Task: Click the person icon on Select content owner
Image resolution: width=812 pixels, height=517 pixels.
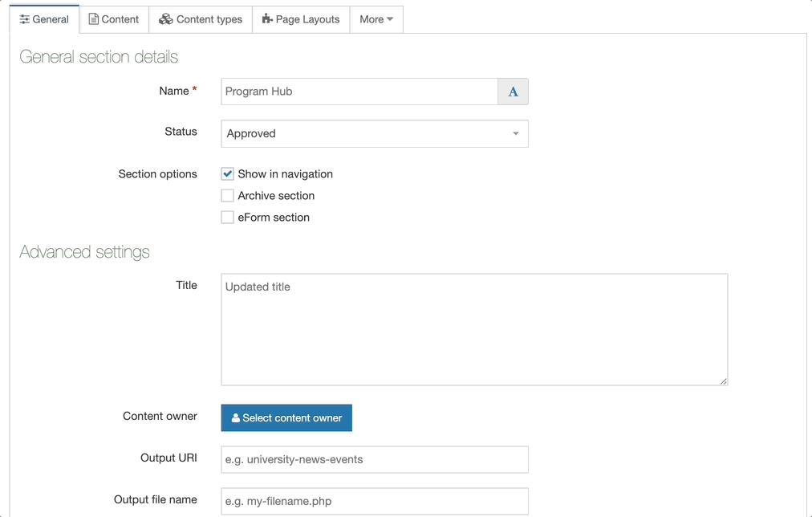Action: pos(234,417)
